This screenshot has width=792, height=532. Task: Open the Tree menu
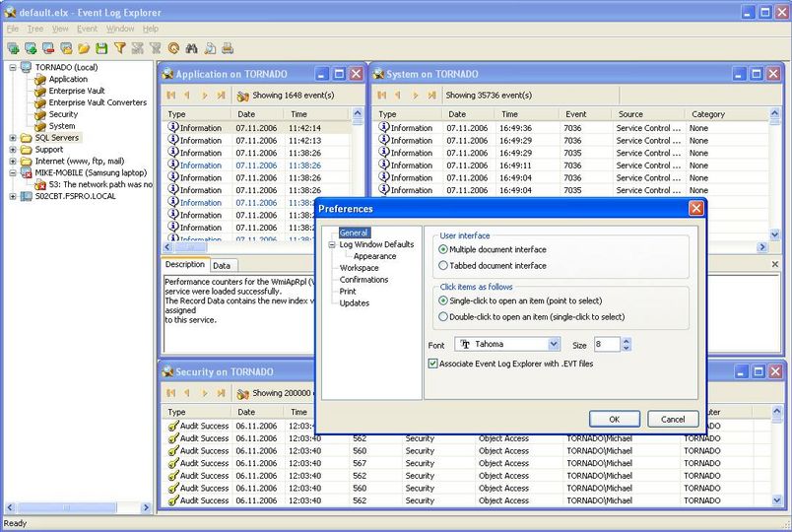click(x=35, y=30)
